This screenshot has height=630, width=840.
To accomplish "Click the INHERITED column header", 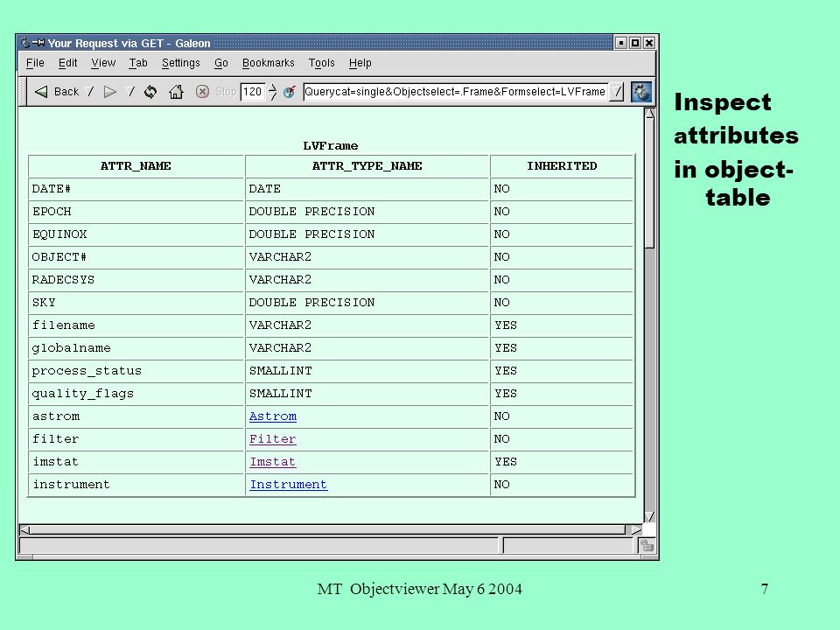I will click(562, 166).
